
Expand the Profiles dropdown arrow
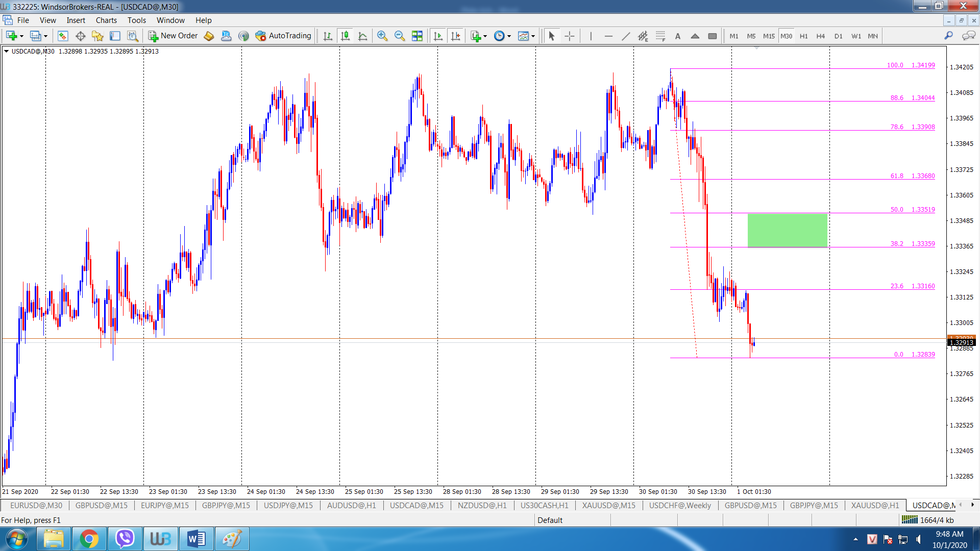[x=45, y=36]
